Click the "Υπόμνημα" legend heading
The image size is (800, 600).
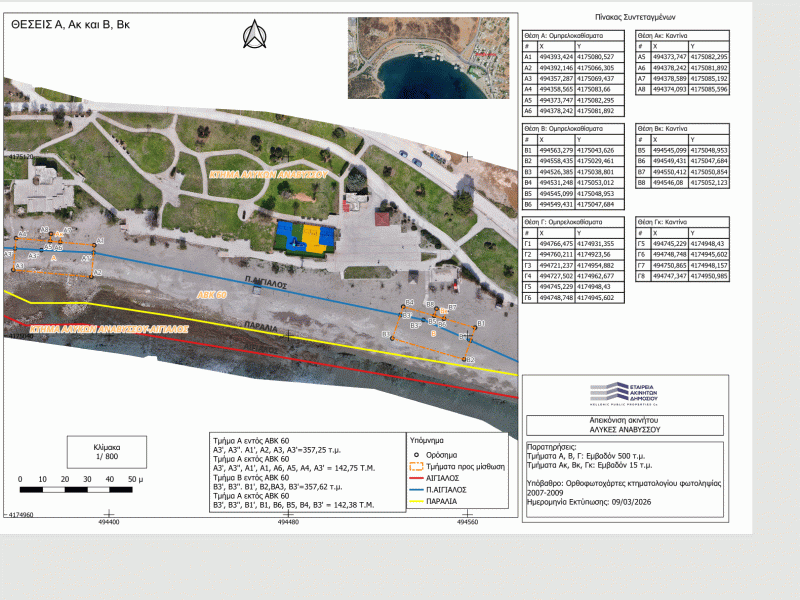[x=427, y=440]
